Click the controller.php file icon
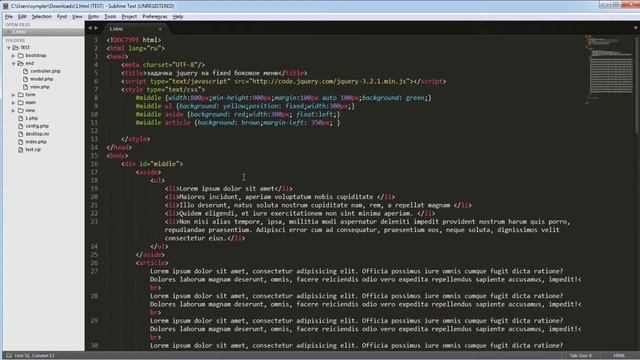Screen dimensions: 640x360 click(26, 71)
